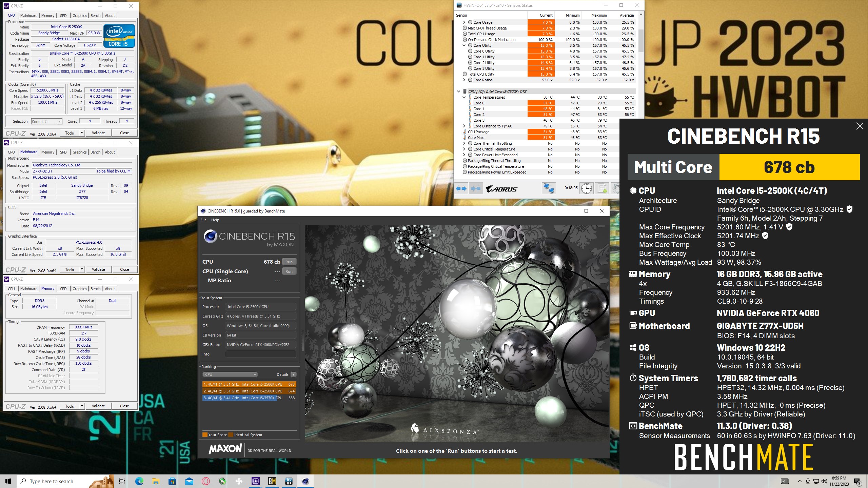Click the scroll-up arrow in HWiNFO sensor list

(641, 15)
